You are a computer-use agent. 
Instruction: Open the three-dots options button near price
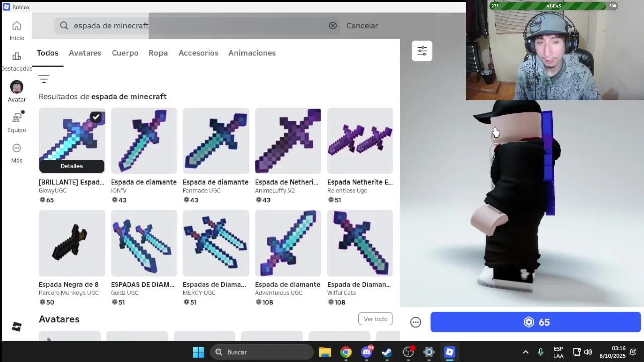415,322
